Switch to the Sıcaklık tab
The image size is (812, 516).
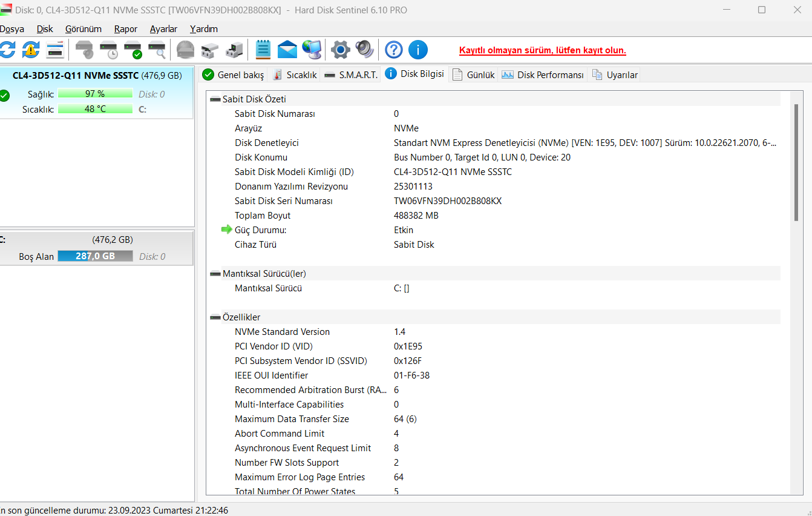pos(295,74)
